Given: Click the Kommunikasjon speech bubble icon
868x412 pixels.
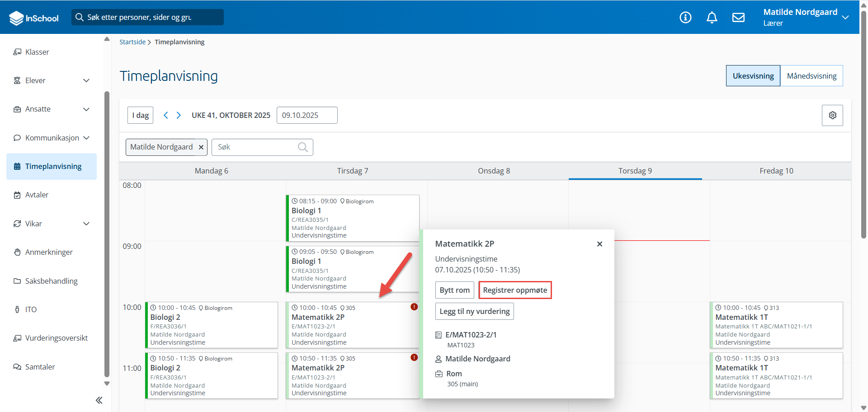Looking at the screenshot, I should 17,138.
